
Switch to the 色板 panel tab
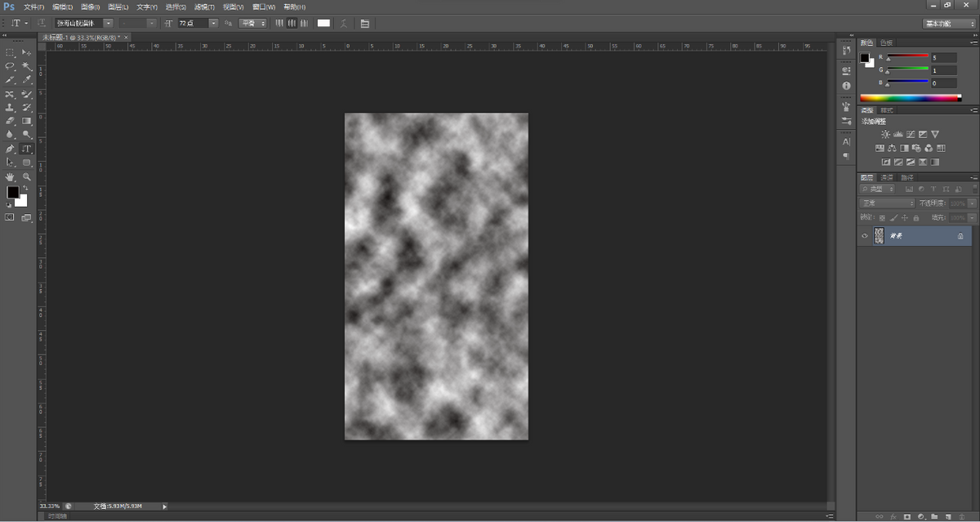[x=886, y=42]
